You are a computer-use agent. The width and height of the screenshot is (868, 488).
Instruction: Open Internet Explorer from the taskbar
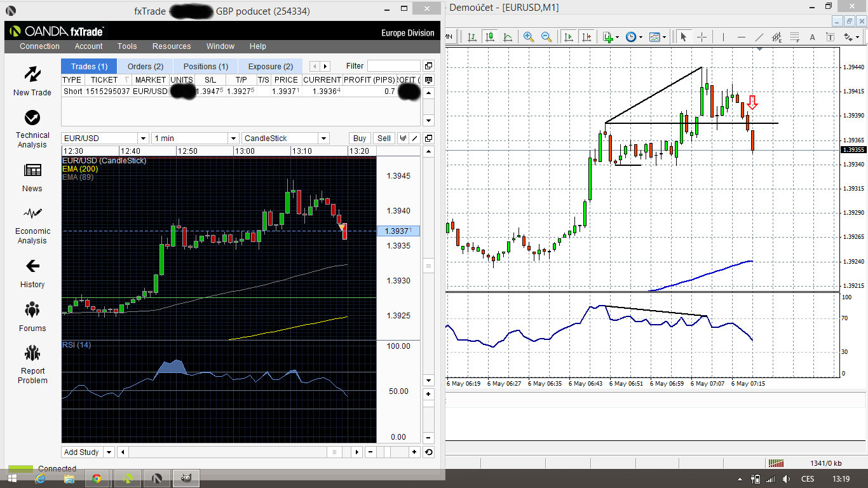pos(41,478)
